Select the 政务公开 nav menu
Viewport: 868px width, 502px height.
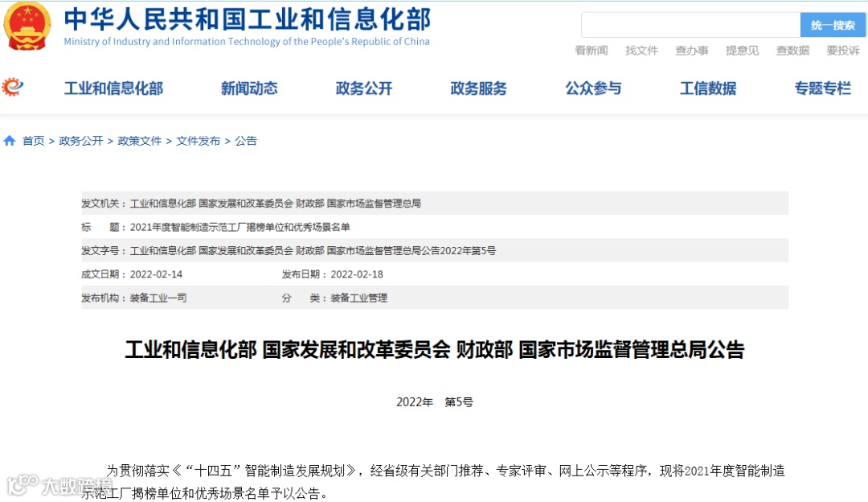point(364,88)
